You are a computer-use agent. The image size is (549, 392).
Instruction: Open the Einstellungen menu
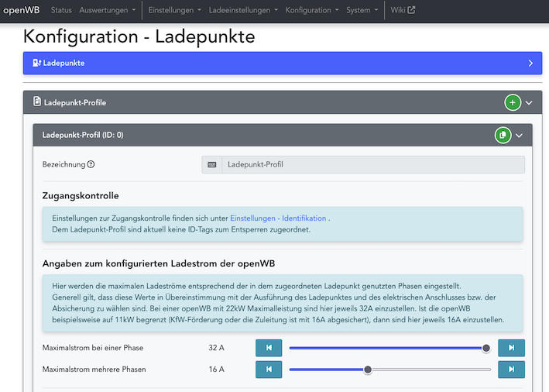[x=174, y=10]
